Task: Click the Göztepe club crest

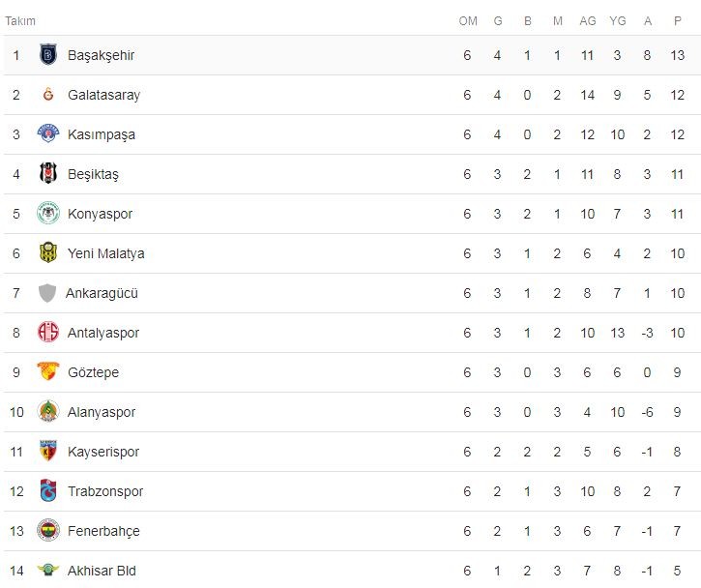Action: pos(47,372)
